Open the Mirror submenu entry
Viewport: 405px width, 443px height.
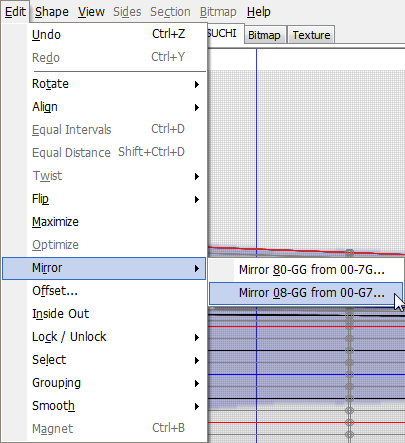(x=104, y=268)
